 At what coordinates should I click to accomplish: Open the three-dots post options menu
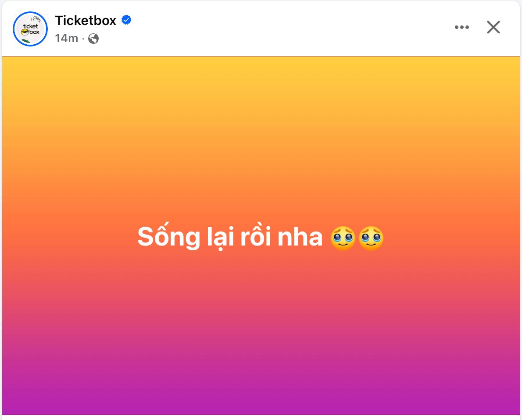click(x=461, y=27)
